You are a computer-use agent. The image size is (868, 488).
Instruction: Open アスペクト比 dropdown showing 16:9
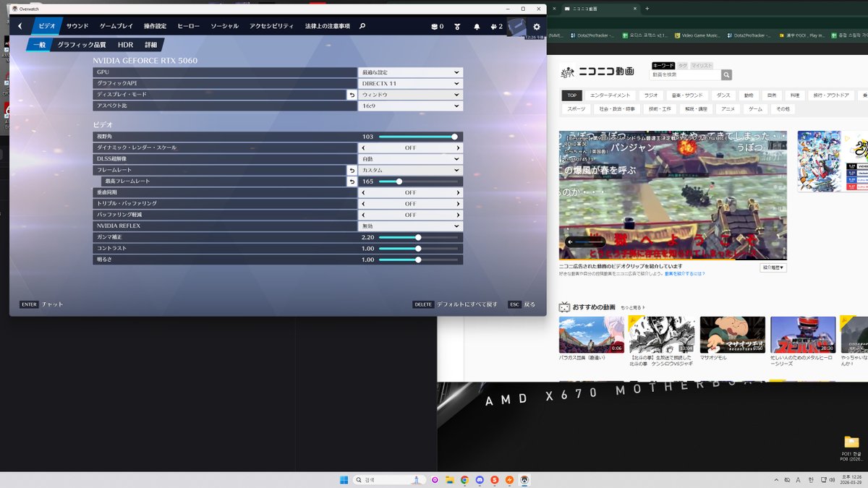[410, 106]
